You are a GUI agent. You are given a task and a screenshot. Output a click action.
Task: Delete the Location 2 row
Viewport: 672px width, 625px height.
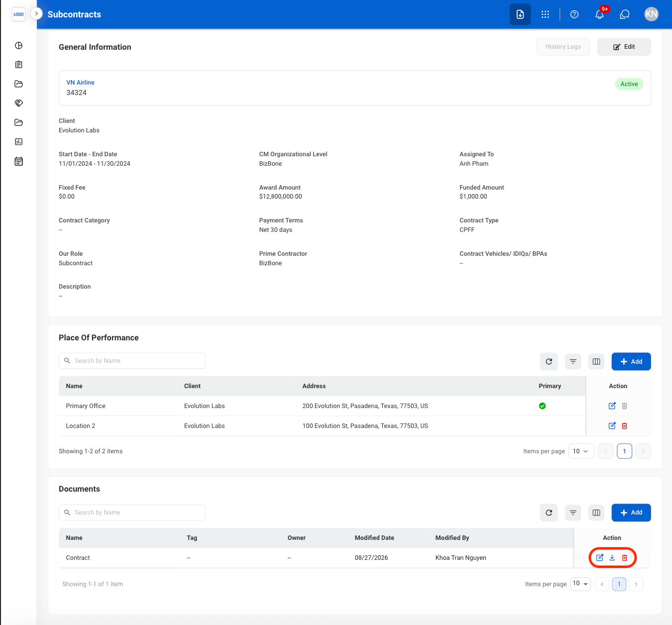pos(625,426)
